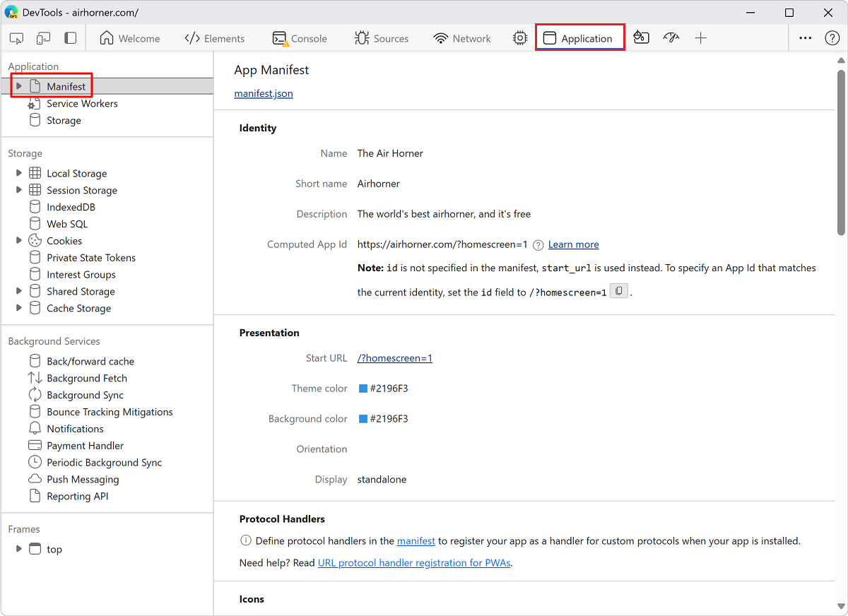This screenshot has height=616, width=848.
Task: Open the /?homescreen=1 Start URL link
Action: [395, 358]
